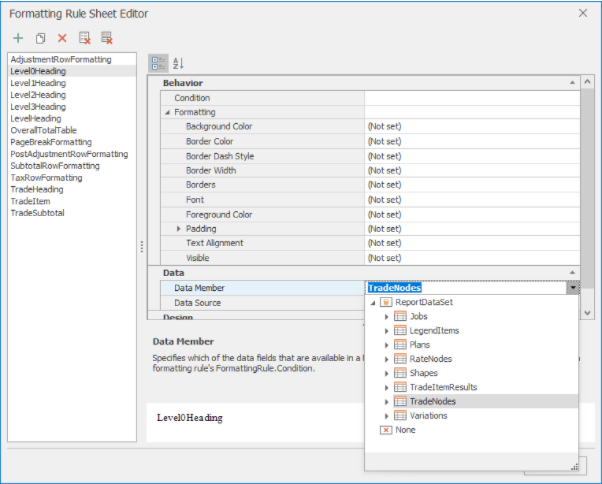
Task: Click the table icon beside Jobs
Action: coord(400,316)
